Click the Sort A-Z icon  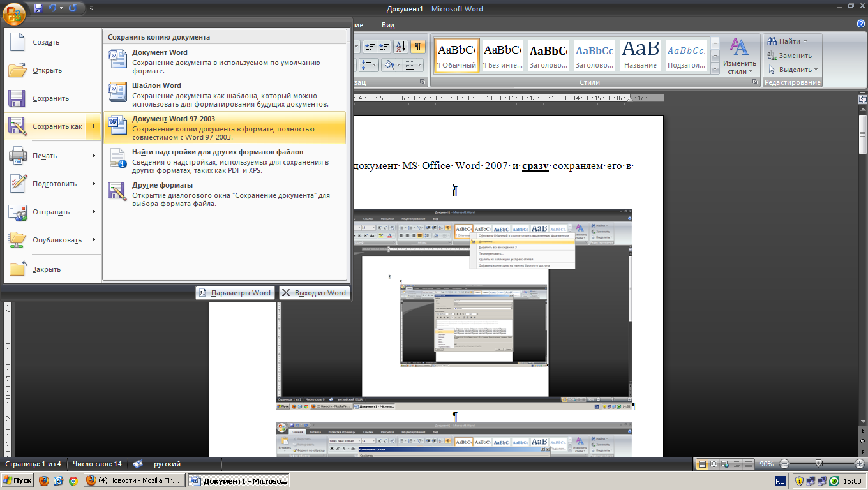tap(401, 47)
